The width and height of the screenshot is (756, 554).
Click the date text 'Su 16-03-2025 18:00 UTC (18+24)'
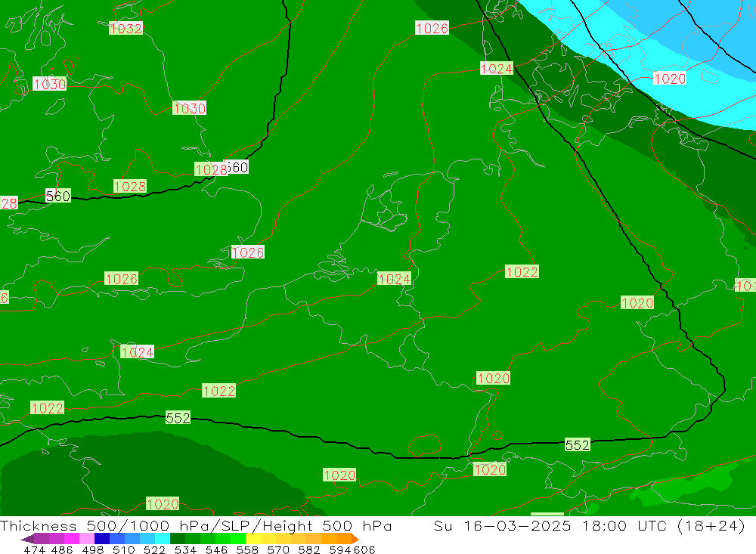click(589, 525)
